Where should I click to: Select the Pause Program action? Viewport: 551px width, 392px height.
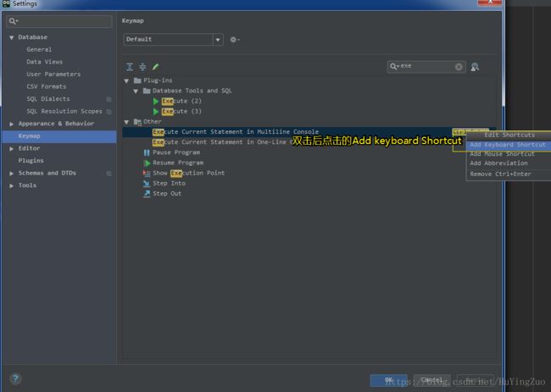tap(175, 152)
